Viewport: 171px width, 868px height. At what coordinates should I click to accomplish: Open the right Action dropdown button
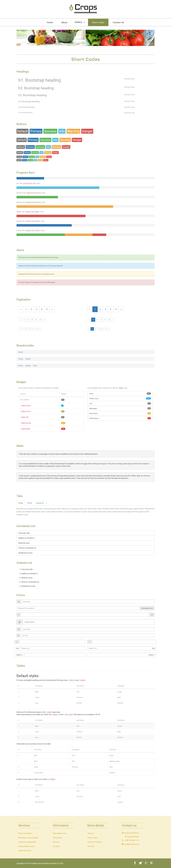(x=151, y=655)
